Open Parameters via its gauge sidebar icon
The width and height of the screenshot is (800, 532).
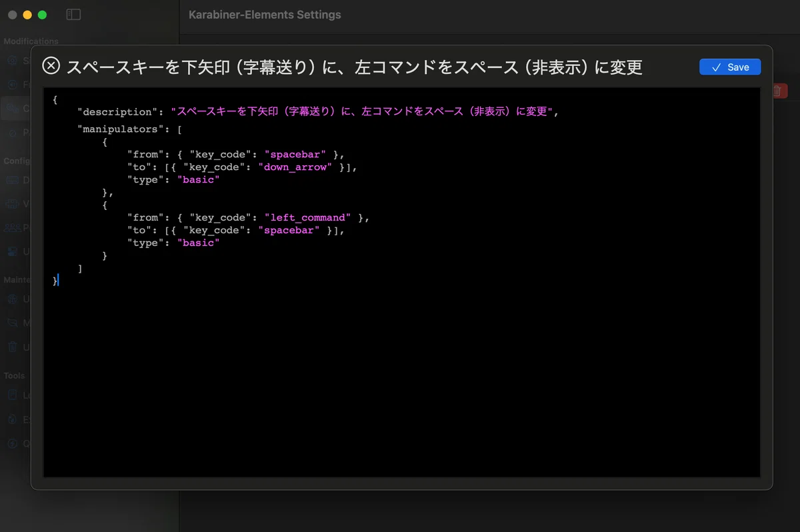(13, 132)
